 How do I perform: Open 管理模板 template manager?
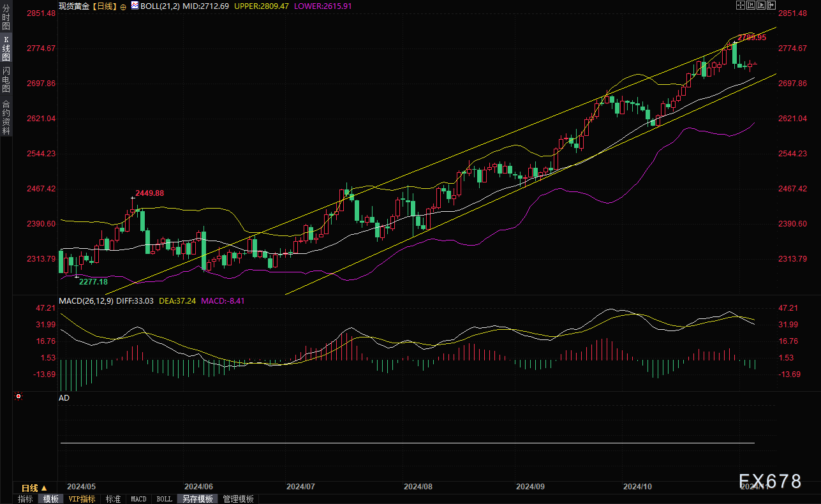[x=238, y=499]
